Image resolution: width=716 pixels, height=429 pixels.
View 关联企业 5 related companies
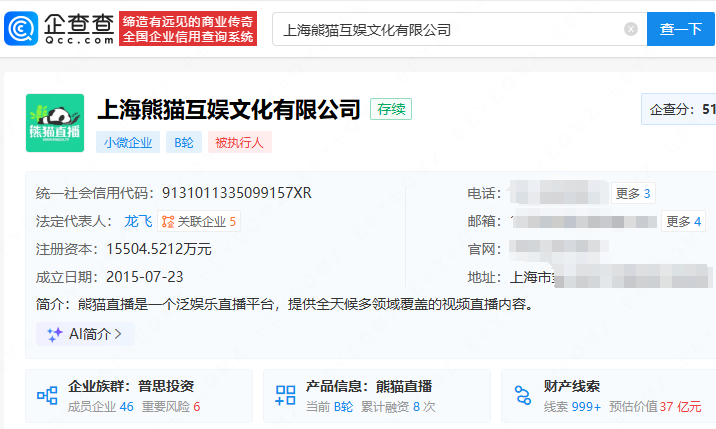199,222
